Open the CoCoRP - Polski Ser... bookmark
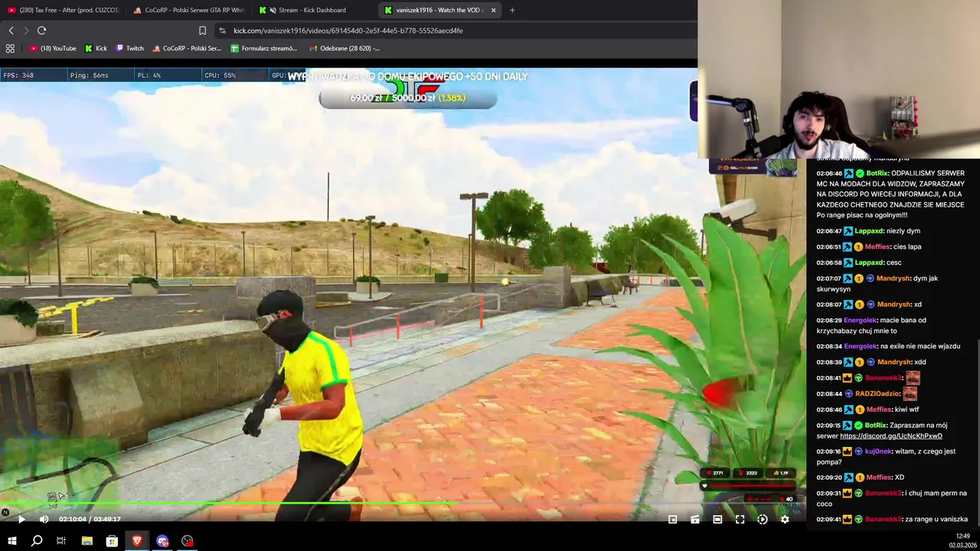980x551 pixels. click(x=187, y=48)
